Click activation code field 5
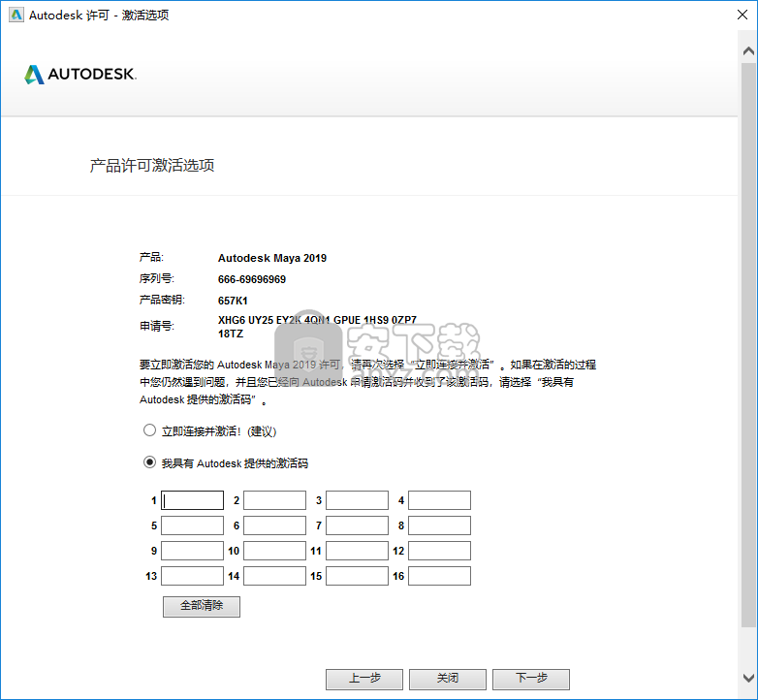 [192, 525]
